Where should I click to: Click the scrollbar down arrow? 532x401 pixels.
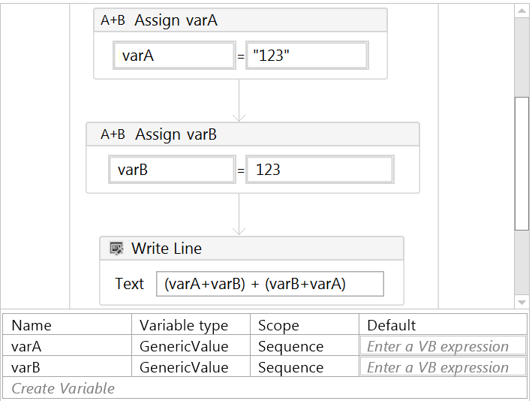[x=521, y=302]
